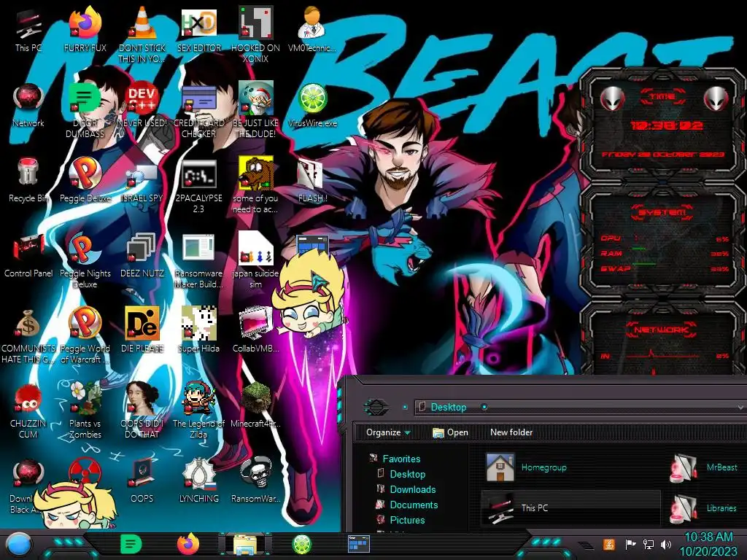Click the File Explorer taskbar button
The width and height of the screenshot is (747, 560).
point(245,545)
